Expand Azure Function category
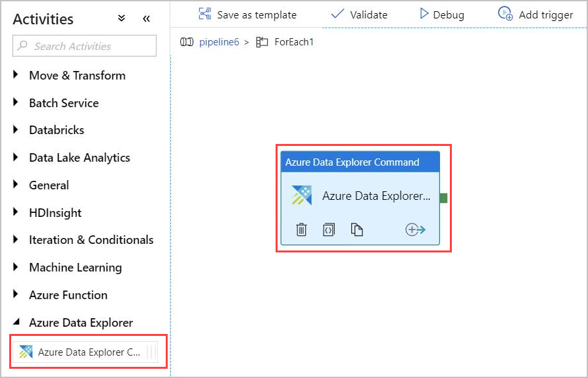The height and width of the screenshot is (378, 588). [x=15, y=294]
